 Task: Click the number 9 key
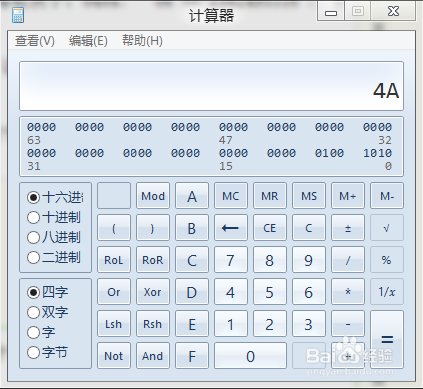(309, 260)
